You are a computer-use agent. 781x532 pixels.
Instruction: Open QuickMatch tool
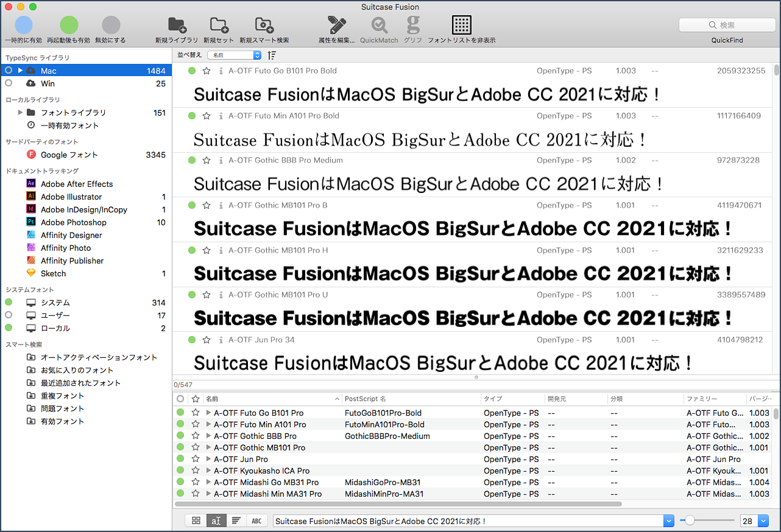(379, 25)
